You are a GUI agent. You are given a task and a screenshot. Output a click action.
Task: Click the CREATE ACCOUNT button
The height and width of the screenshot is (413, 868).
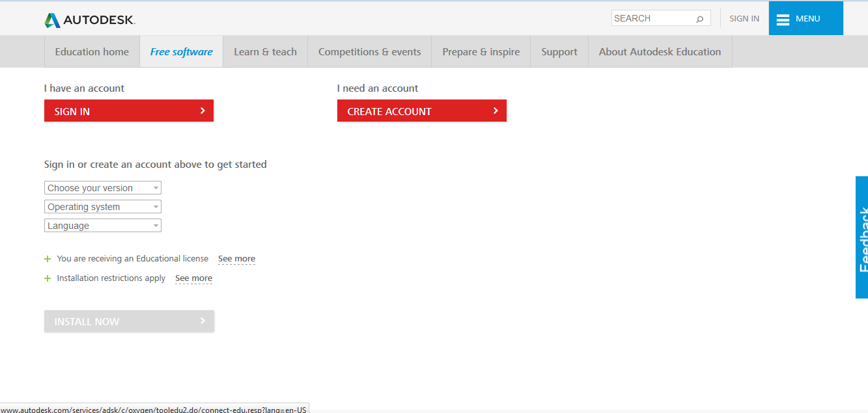(x=422, y=111)
